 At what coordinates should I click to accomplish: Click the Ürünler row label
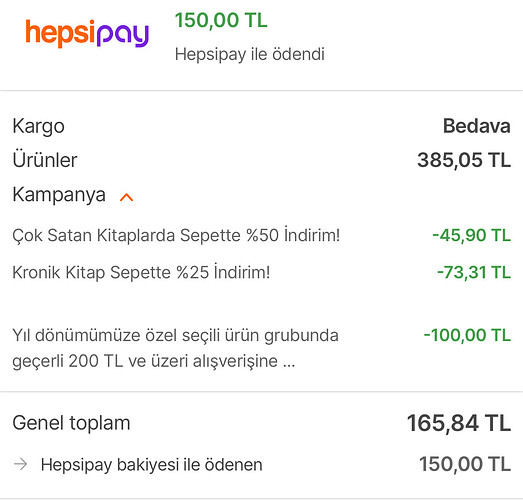coord(45,160)
